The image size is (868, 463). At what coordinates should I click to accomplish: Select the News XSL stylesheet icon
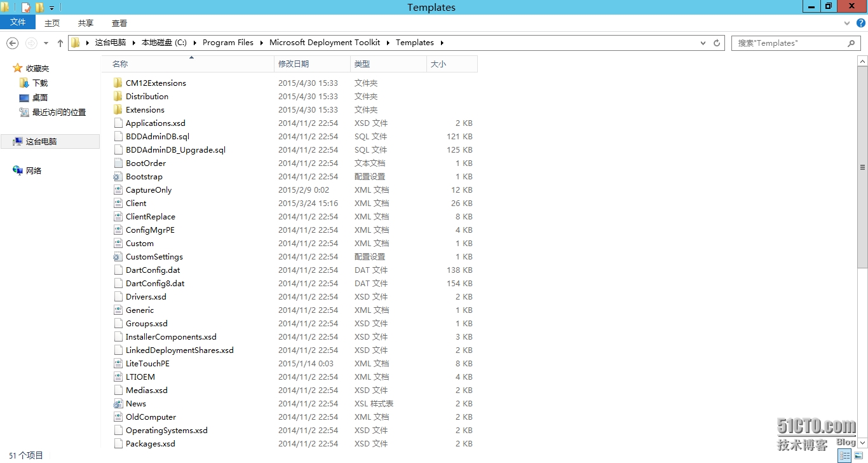pos(118,403)
